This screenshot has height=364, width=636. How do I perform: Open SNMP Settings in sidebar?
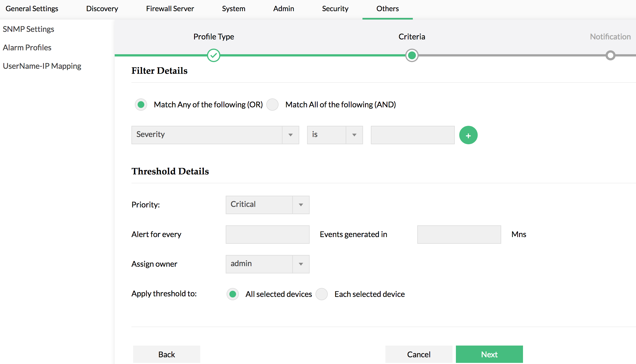(x=29, y=29)
